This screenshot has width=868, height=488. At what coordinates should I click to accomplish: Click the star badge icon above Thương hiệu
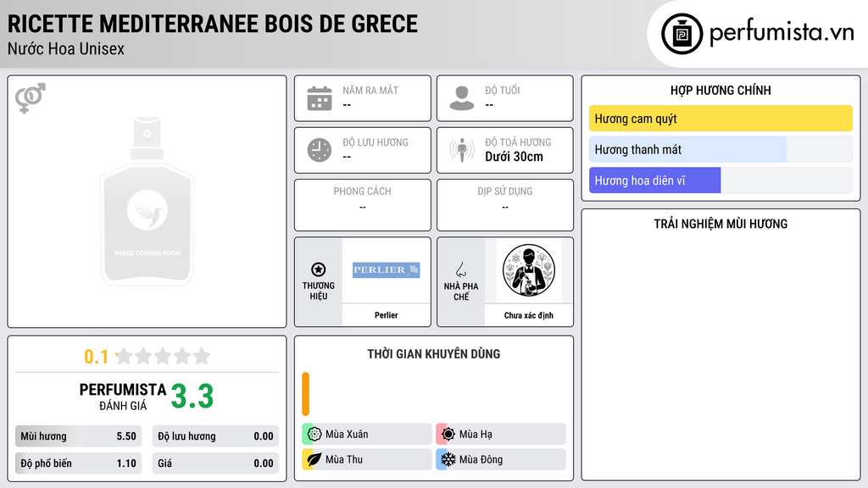(319, 269)
